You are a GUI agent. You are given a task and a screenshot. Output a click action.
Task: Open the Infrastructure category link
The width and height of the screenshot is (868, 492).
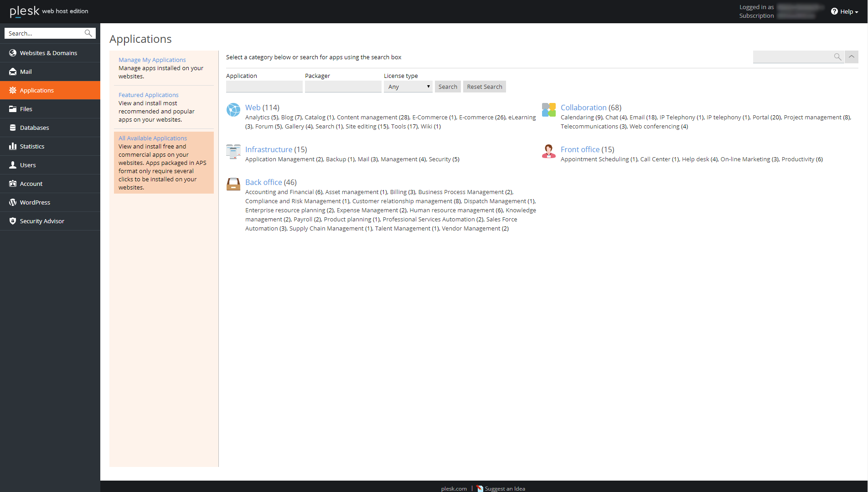269,149
